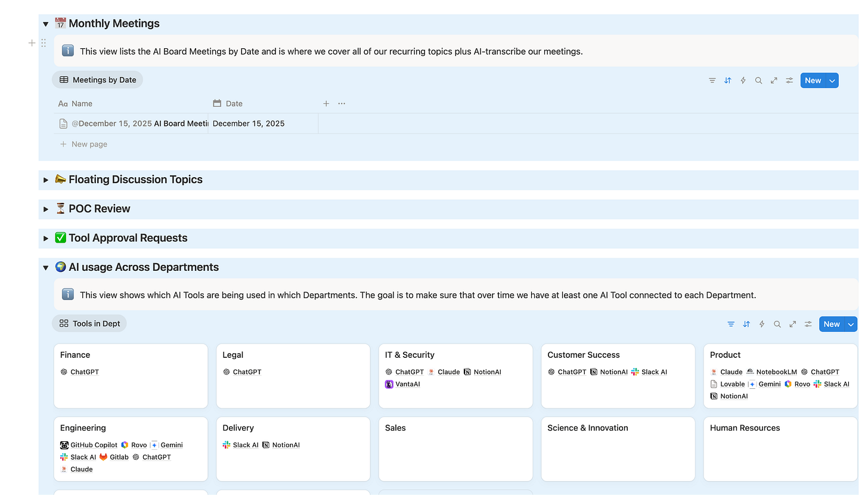This screenshot has height=495, width=868.
Task: Click the Monthly Meetings heading text
Action: tap(114, 24)
